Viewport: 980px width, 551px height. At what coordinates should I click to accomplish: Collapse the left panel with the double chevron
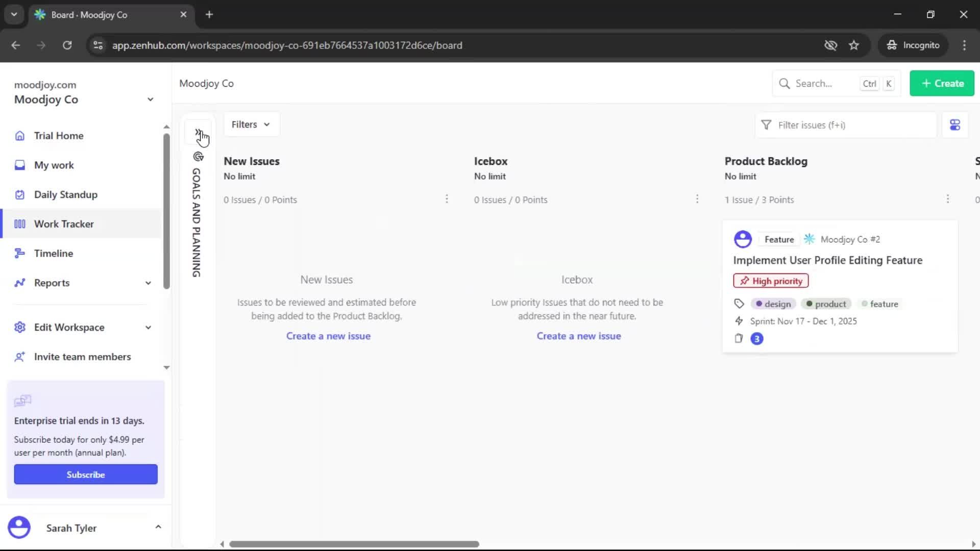(x=198, y=132)
